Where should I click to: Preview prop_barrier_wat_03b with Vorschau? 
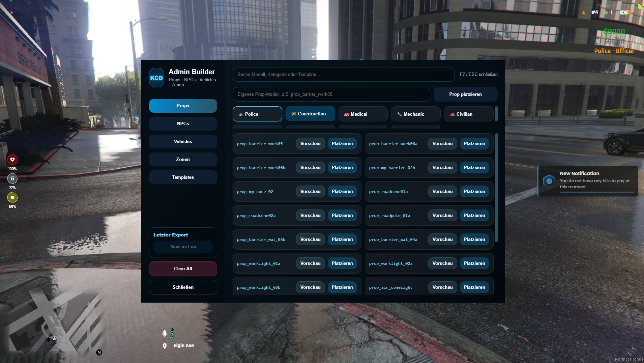(x=311, y=240)
